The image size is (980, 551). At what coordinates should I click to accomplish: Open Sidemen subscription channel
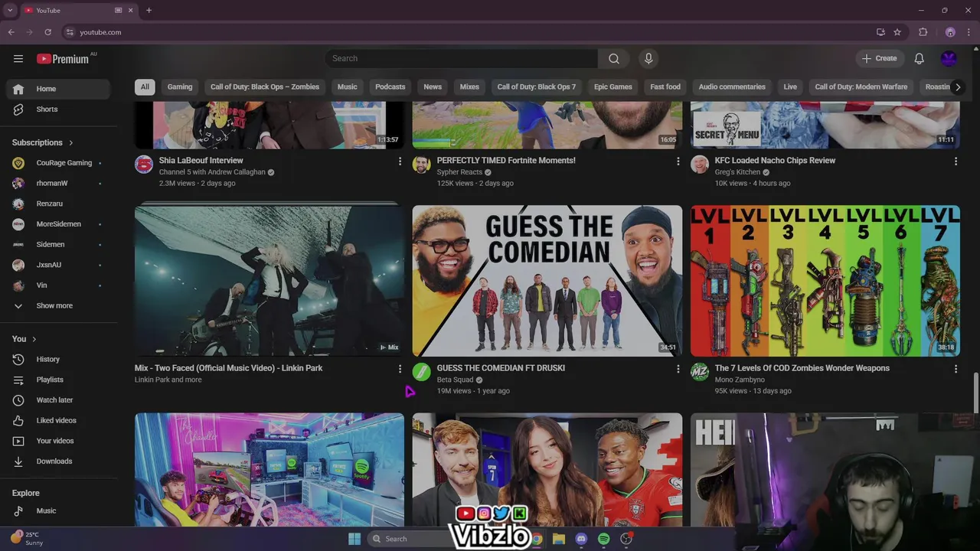click(x=58, y=244)
